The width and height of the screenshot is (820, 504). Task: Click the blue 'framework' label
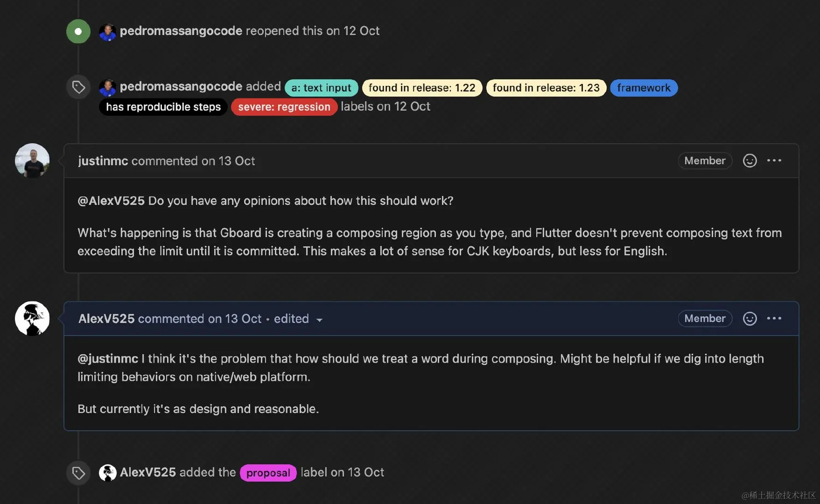click(x=644, y=88)
